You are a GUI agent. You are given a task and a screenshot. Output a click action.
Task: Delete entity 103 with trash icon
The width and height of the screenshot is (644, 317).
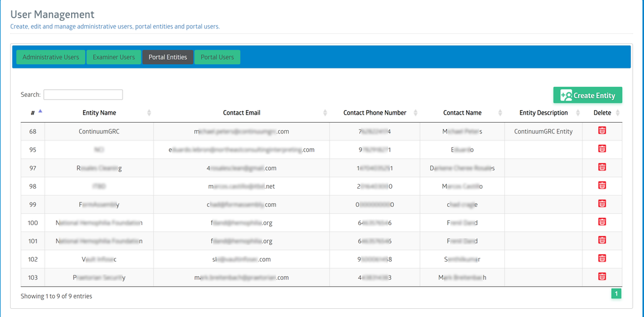tap(602, 277)
